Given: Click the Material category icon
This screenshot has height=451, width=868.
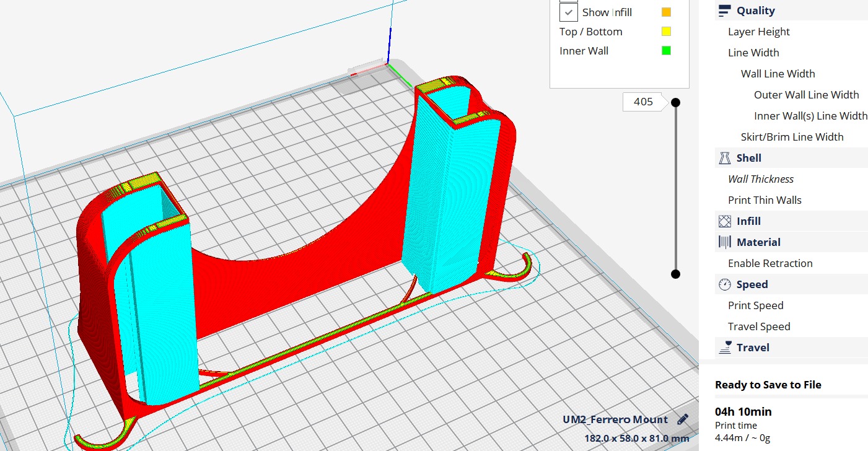Looking at the screenshot, I should coord(724,242).
